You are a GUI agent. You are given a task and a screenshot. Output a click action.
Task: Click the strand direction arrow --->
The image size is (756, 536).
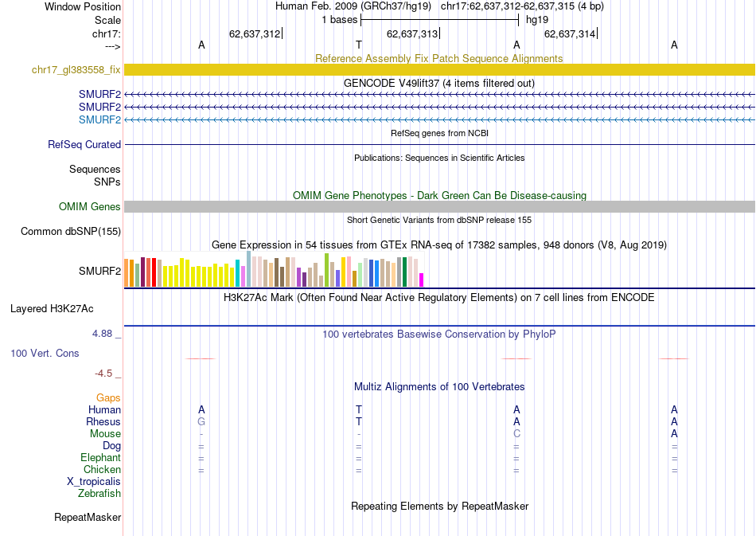click(113, 46)
